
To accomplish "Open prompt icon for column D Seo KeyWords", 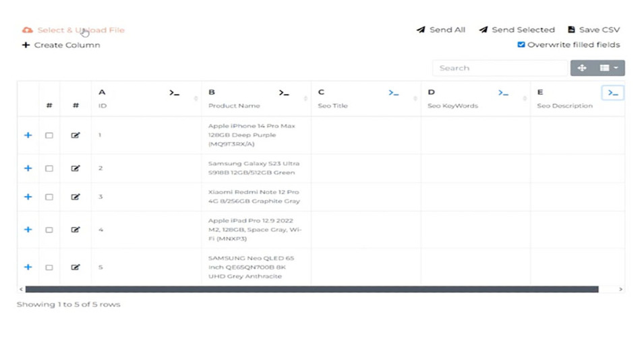I will (503, 93).
